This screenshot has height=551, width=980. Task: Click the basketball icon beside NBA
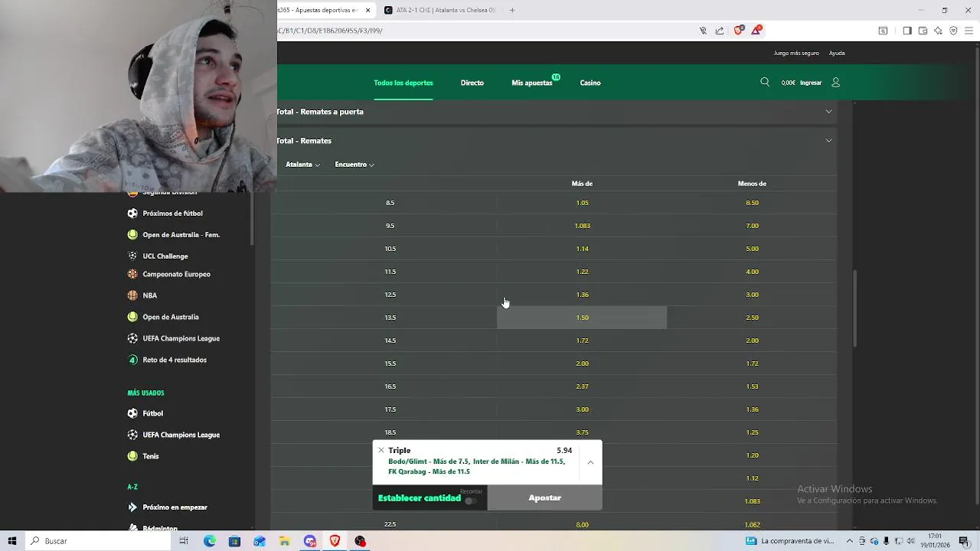pyautogui.click(x=132, y=295)
